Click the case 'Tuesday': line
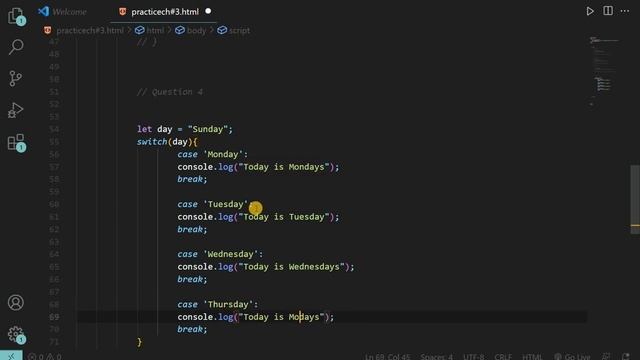This screenshot has width=640, height=360. coord(215,204)
